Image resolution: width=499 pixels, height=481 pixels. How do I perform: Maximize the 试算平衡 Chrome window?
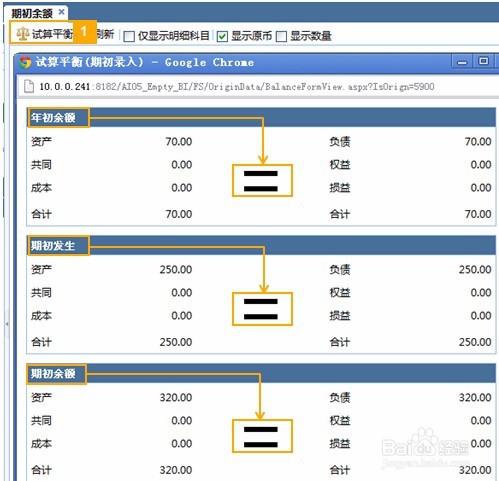tap(483, 62)
